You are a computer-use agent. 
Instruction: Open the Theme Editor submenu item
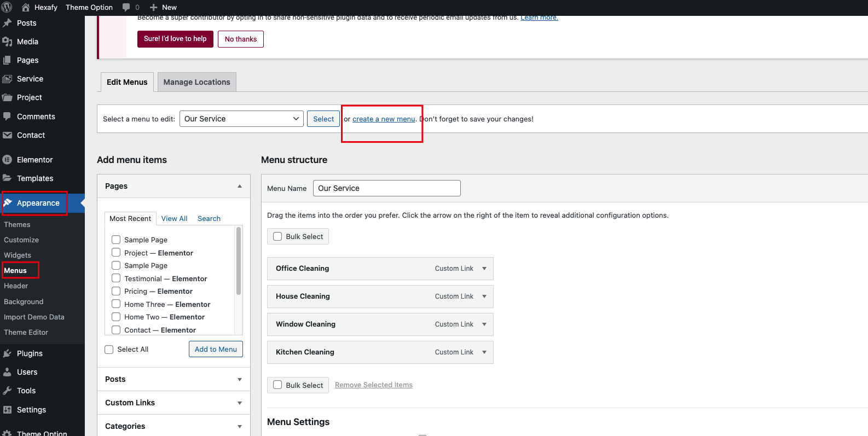coord(26,332)
